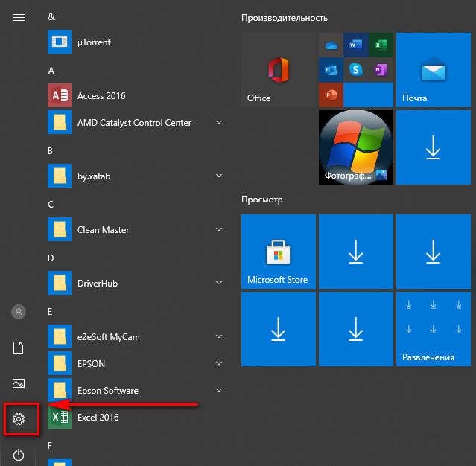The height and width of the screenshot is (466, 476).
Task: Click the '&' letter header
Action: [51, 17]
